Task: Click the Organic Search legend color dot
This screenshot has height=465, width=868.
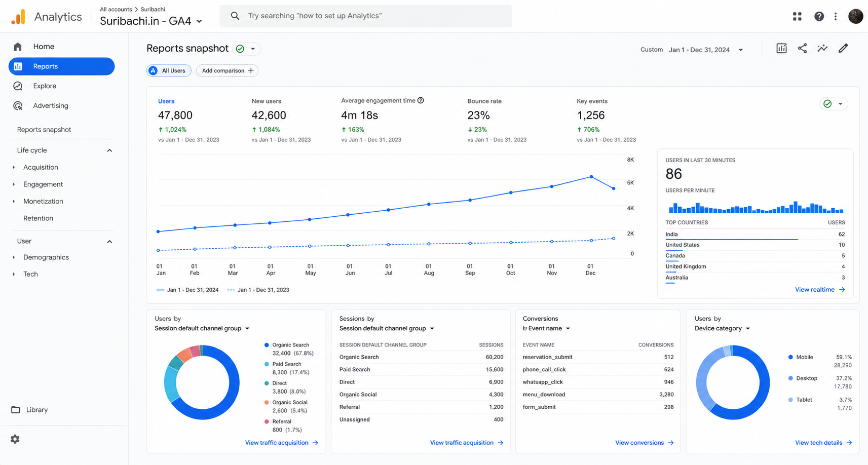Action: click(267, 345)
